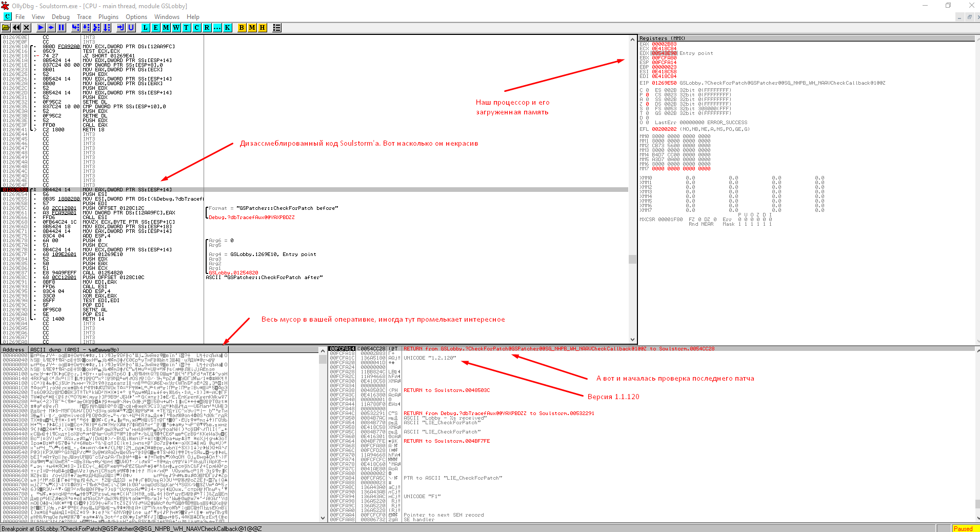
Task: Show Executable modules with the E button
Action: (x=156, y=28)
